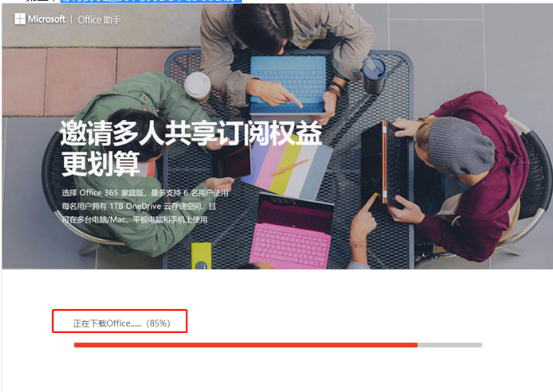Click the 正在下载Office (85%) status text
Screen dimensions: 553x392
pos(121,323)
